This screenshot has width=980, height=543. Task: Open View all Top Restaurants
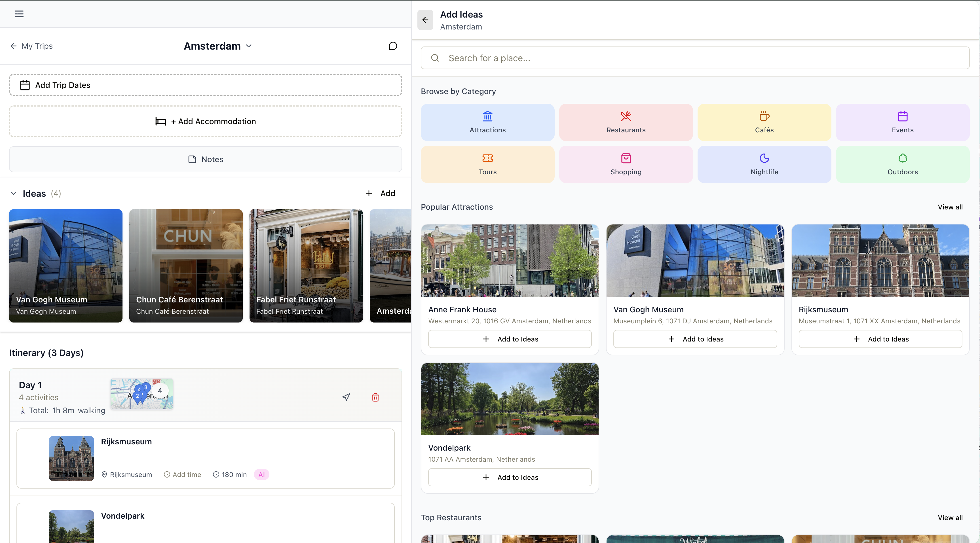pyautogui.click(x=950, y=517)
